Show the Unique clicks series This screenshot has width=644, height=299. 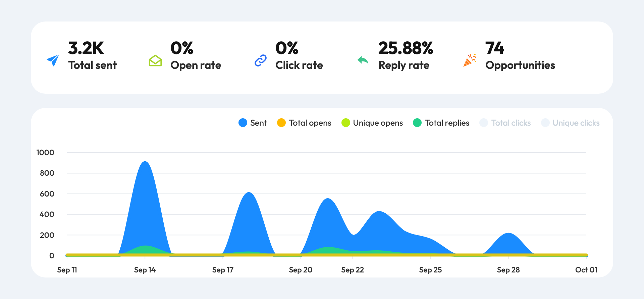point(570,123)
